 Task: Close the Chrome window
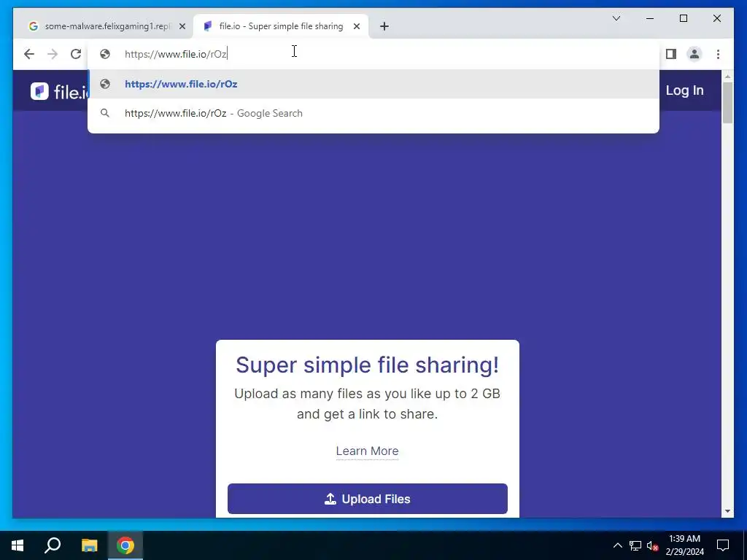pyautogui.click(x=716, y=18)
